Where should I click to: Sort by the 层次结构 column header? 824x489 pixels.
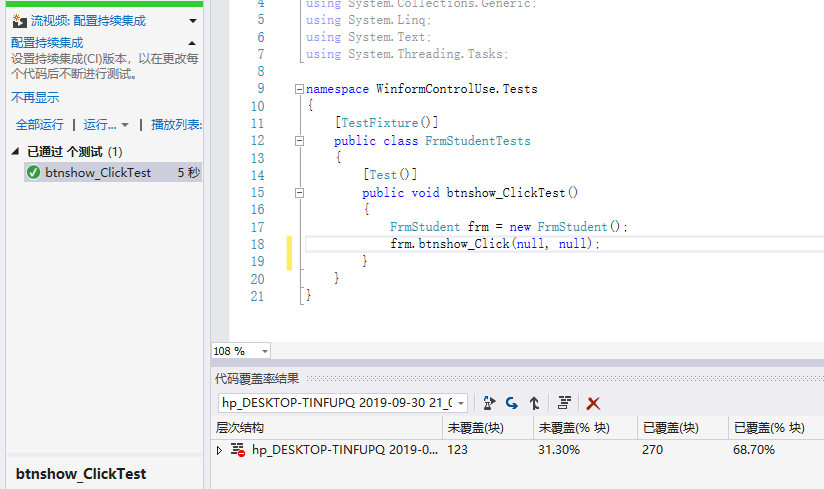(327, 428)
